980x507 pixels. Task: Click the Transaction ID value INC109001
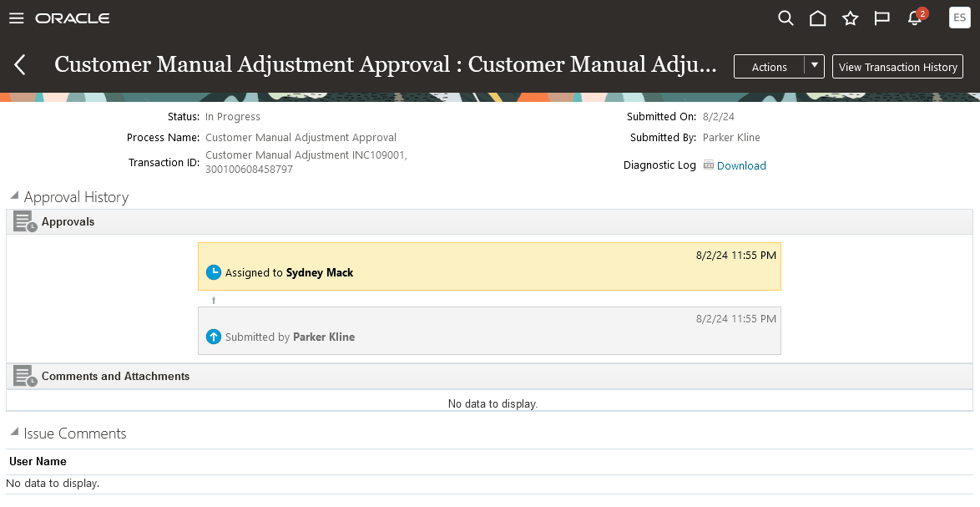(x=306, y=162)
